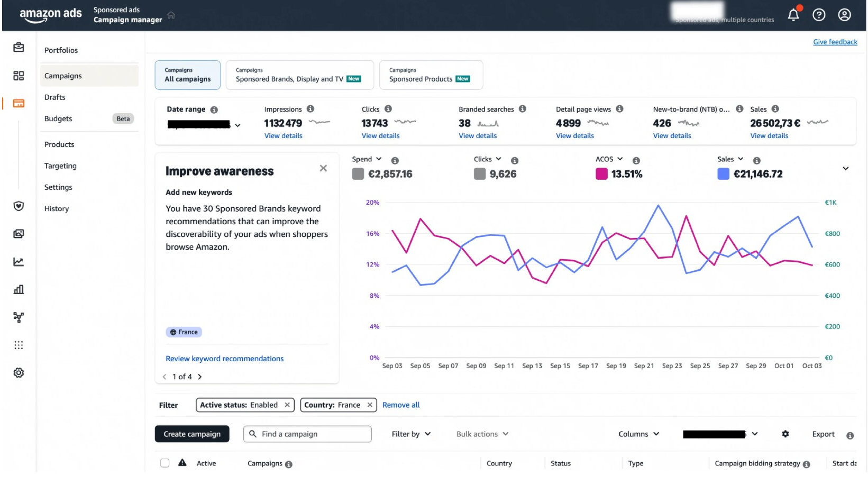Click the info icon next to Branded searches
868x485 pixels.
tap(523, 109)
